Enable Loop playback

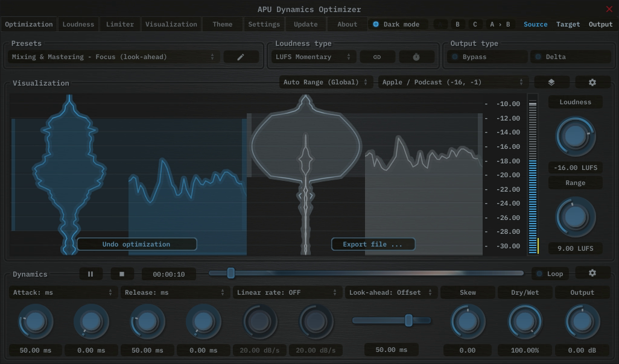pos(549,273)
